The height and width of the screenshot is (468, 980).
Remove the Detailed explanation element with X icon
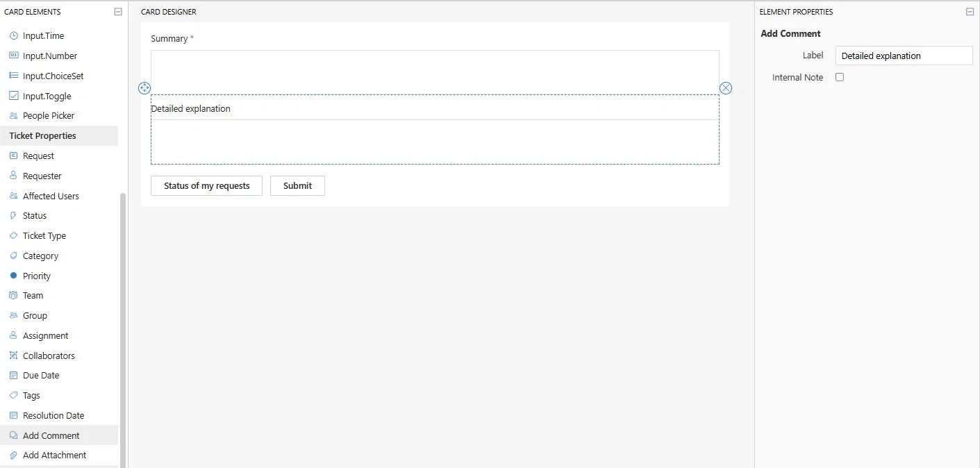pyautogui.click(x=726, y=88)
